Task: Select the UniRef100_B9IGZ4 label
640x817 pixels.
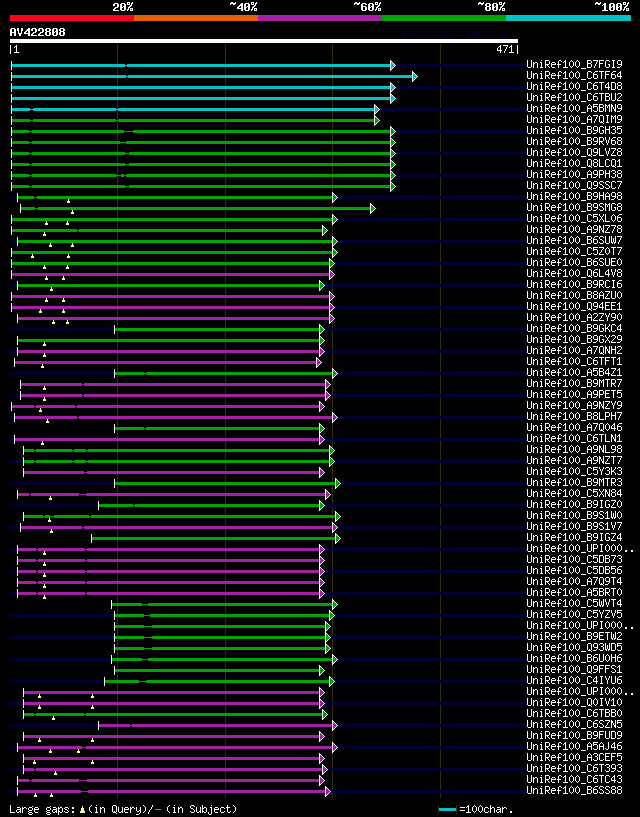Action: coord(574,537)
